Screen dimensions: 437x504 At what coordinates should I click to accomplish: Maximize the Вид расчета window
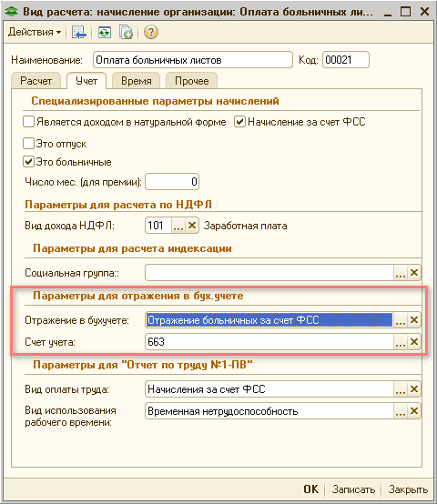tap(406, 12)
